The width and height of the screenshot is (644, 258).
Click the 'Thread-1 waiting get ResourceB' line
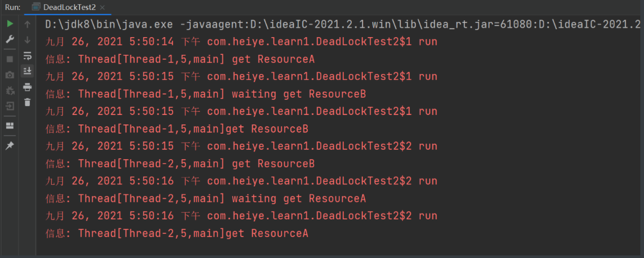tap(222, 94)
